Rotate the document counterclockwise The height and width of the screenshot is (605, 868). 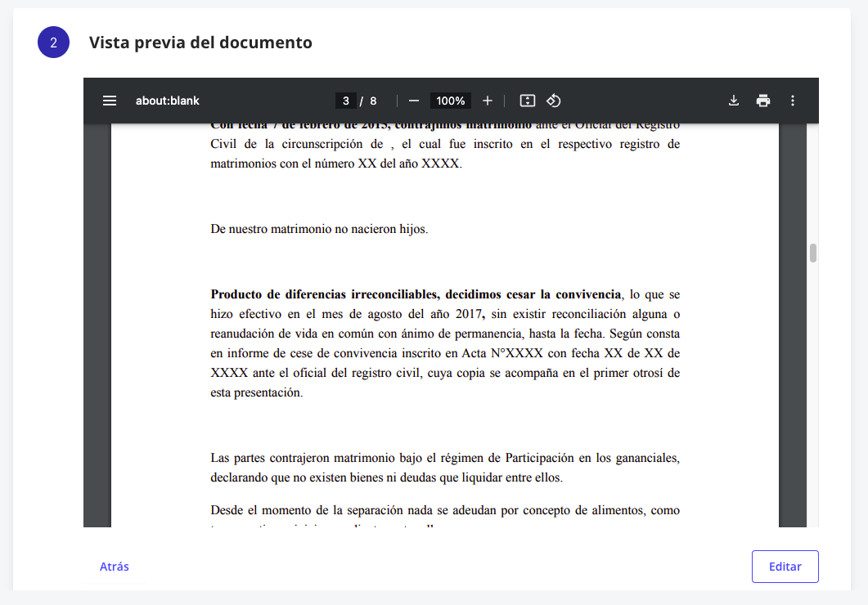[x=554, y=101]
